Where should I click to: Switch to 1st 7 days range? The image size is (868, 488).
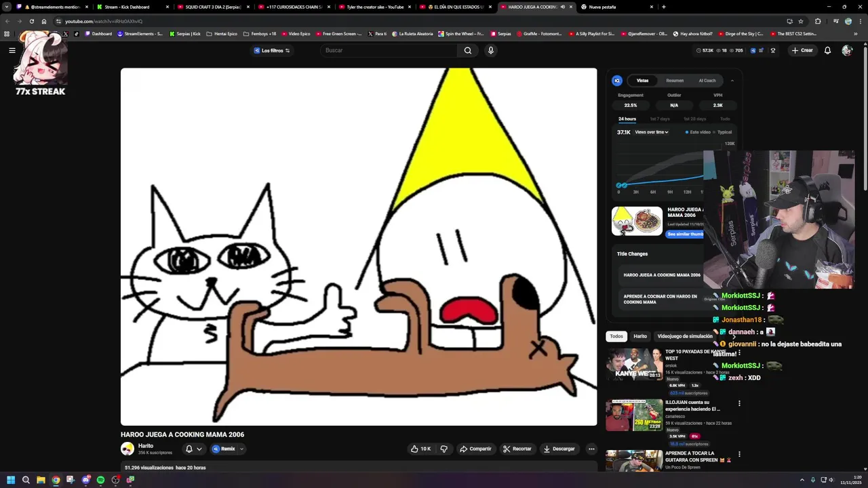pos(660,119)
